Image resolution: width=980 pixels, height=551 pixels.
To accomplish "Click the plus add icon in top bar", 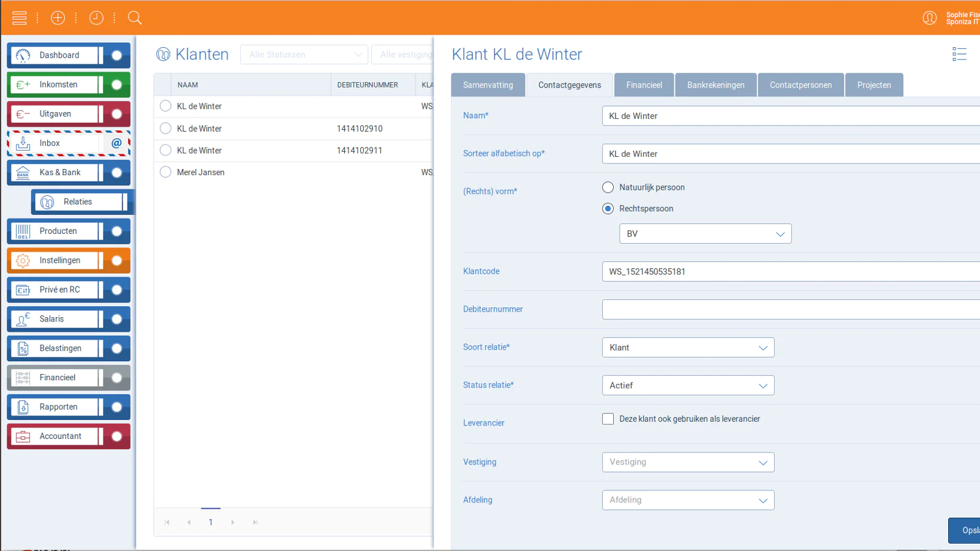I will 58,18.
